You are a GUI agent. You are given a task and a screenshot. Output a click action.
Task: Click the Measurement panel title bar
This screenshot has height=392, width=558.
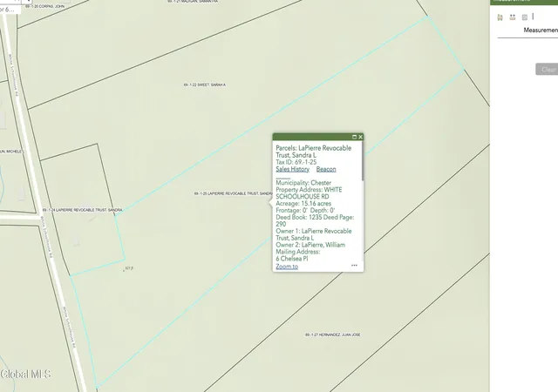[524, 2]
